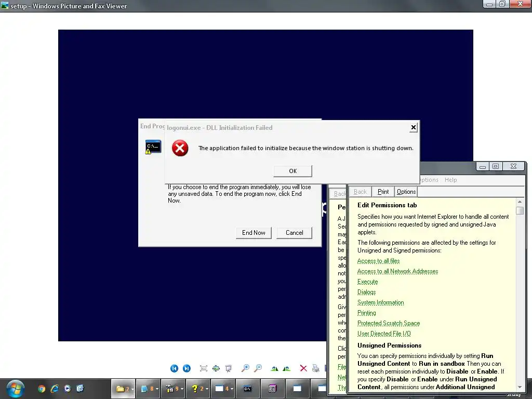Open the User Directed File I/O link

coord(384,334)
